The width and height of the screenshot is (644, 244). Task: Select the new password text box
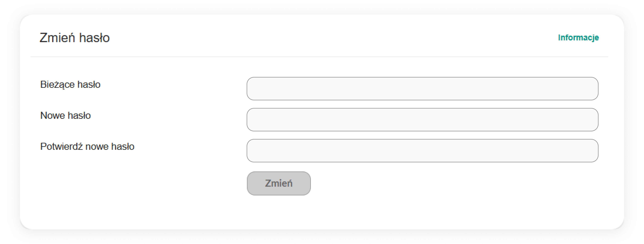422,120
